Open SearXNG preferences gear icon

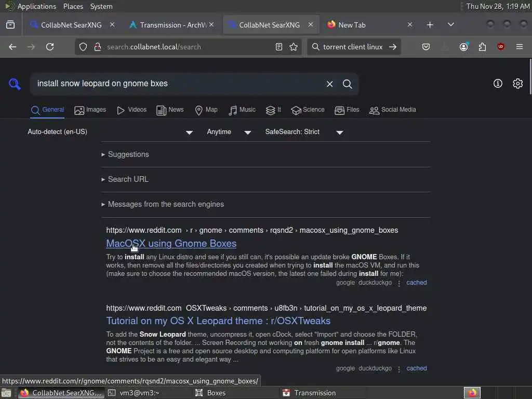pos(518,84)
